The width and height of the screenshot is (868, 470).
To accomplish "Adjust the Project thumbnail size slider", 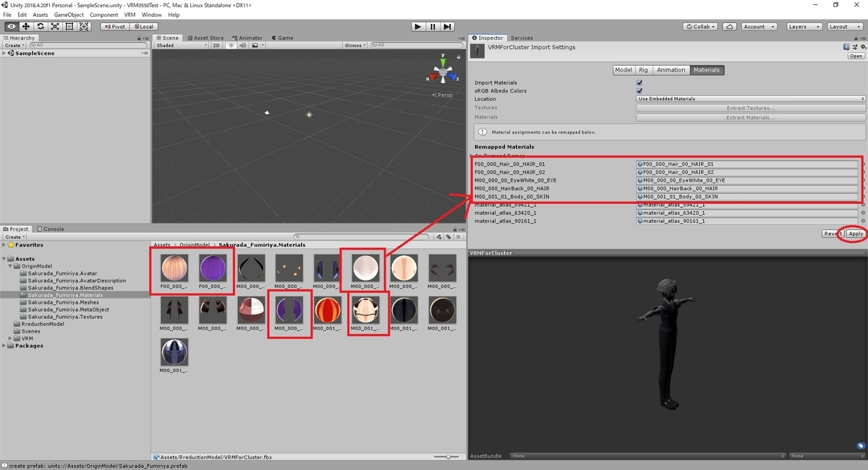I will [448, 457].
